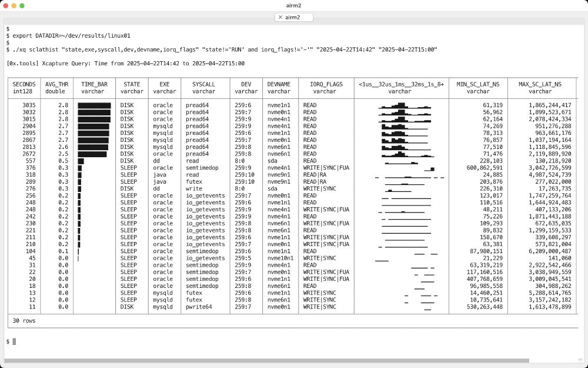Click max latency value 2,119,889,920
This screenshot has width=588, height=368.
click(550, 154)
